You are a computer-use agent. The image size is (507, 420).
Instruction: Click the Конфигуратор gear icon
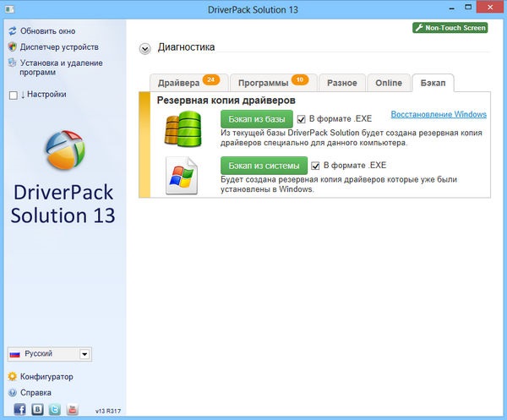(13, 376)
